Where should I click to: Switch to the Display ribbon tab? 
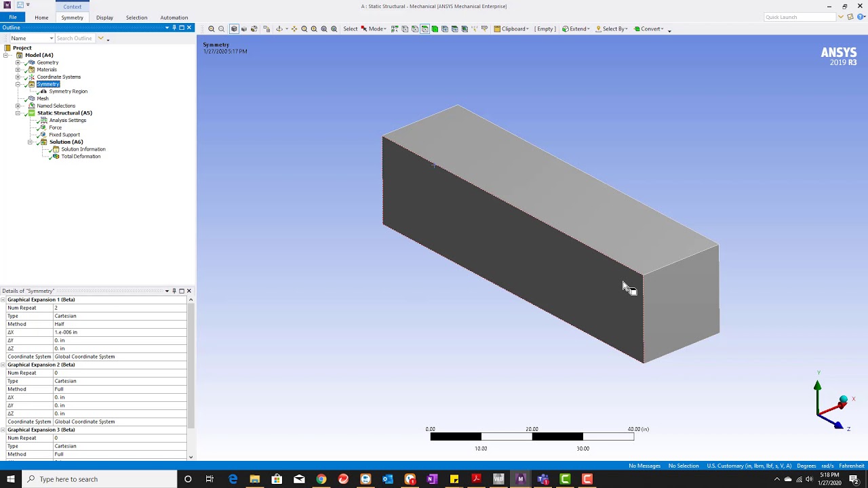pyautogui.click(x=104, y=18)
